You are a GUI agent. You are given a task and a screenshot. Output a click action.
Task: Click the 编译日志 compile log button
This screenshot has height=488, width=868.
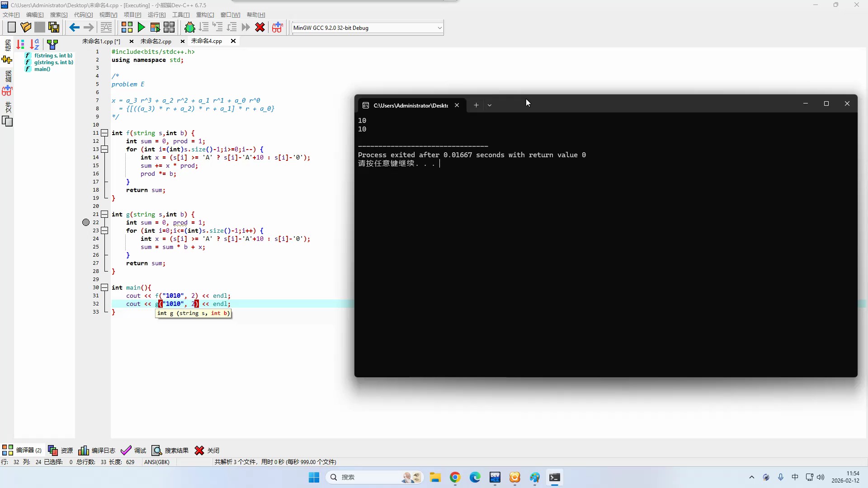pyautogui.click(x=97, y=450)
